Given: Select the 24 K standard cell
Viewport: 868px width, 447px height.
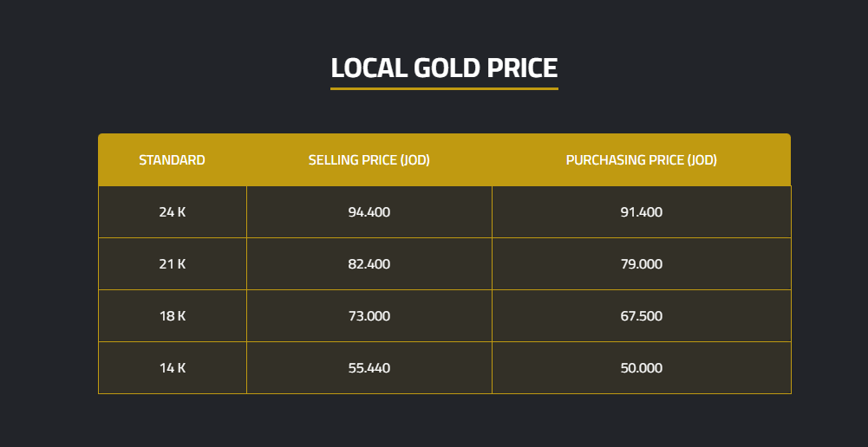Looking at the screenshot, I should pos(172,212).
